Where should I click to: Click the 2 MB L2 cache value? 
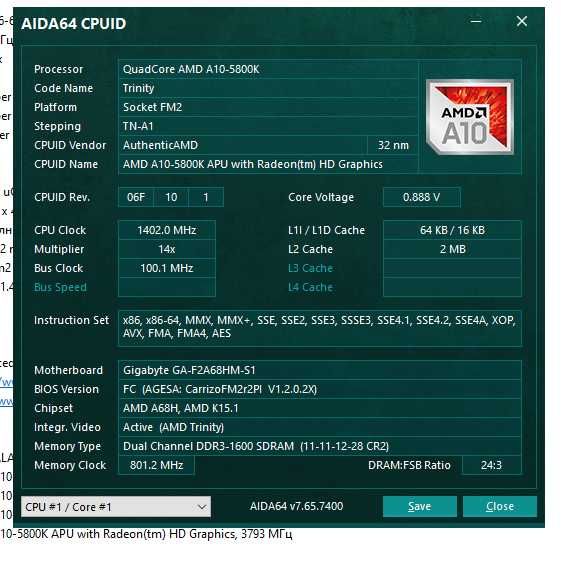pos(452,249)
